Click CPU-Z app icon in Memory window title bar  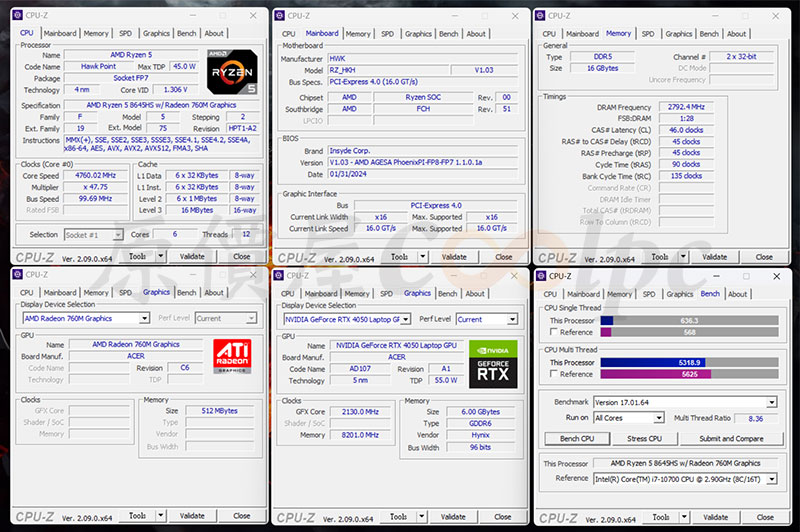pos(540,16)
